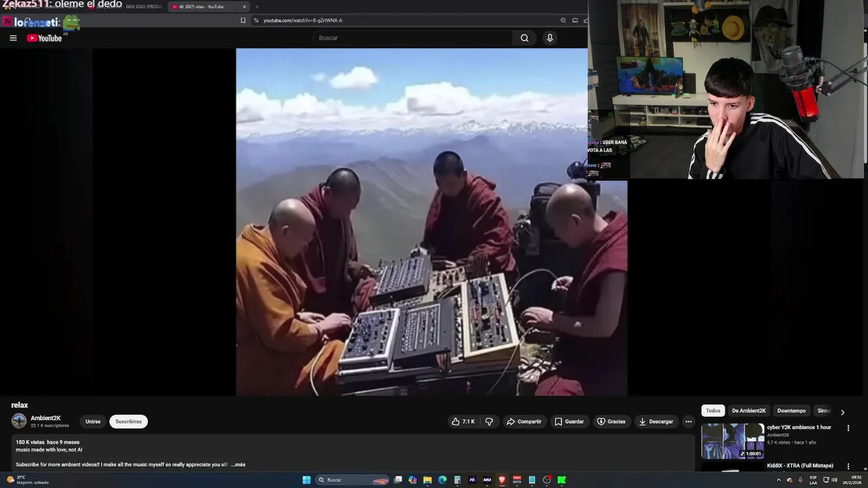Screen dimensions: 868x488
Task: Open the YouTube hamburger guide menu
Action: 13,38
